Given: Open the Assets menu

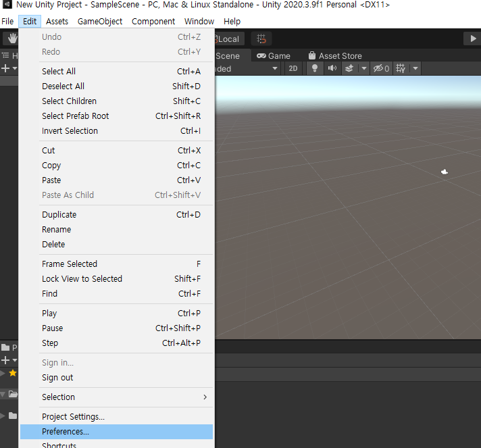Looking at the screenshot, I should 57,22.
